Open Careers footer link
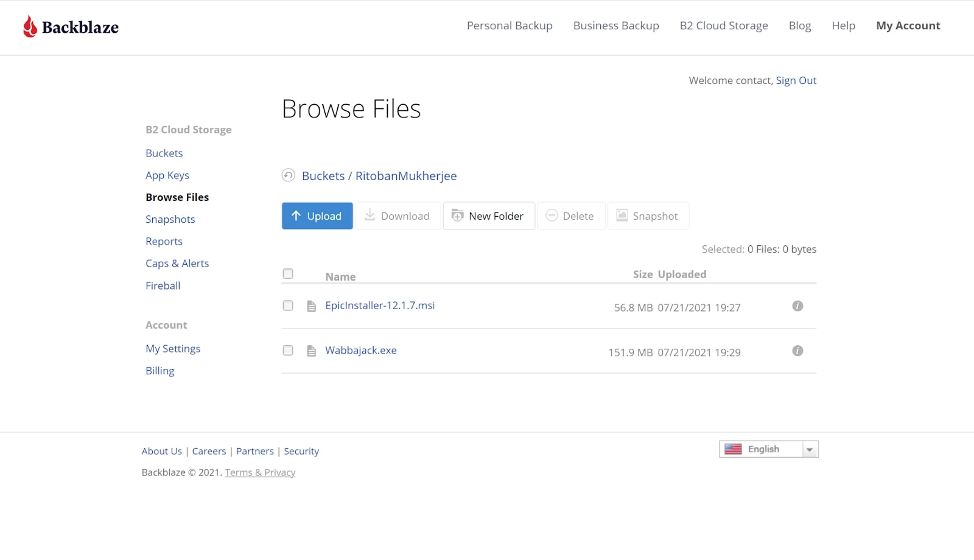Image resolution: width=974 pixels, height=560 pixels. click(x=209, y=451)
